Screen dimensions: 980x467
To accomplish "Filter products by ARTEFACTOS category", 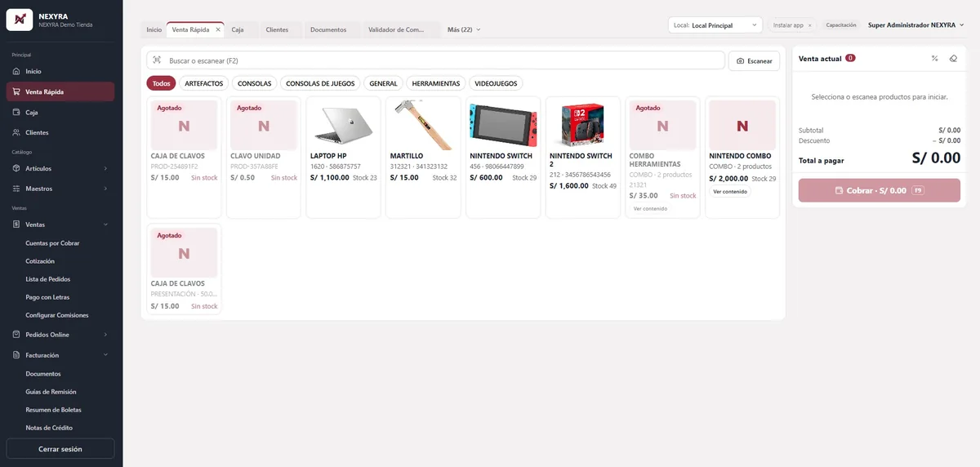I will point(204,83).
